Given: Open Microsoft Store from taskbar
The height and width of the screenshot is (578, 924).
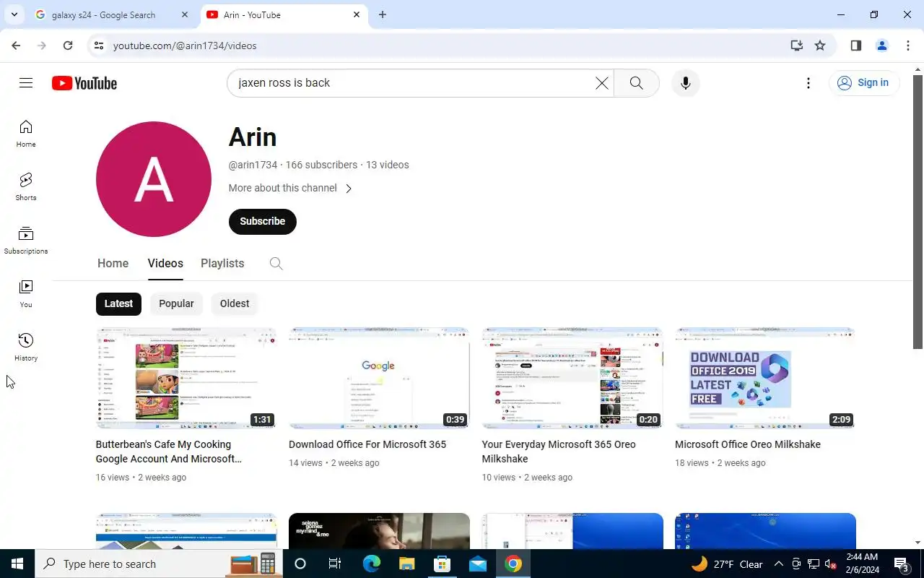Looking at the screenshot, I should click(x=443, y=564).
